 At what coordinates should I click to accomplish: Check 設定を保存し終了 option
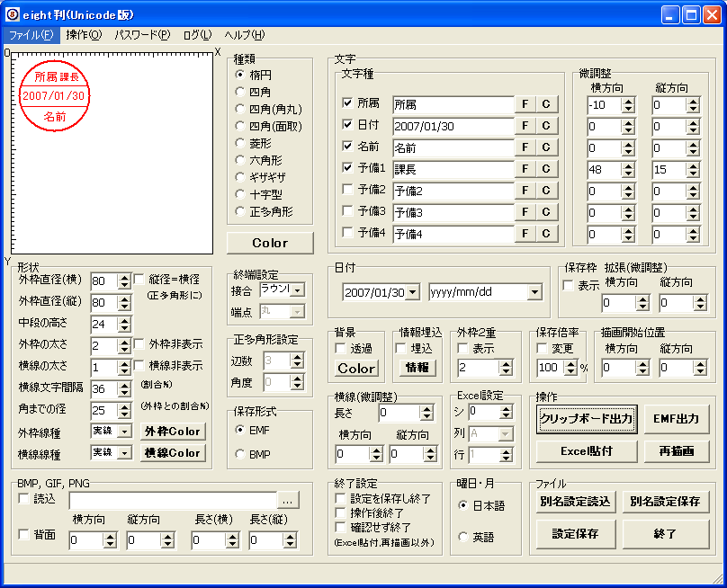[341, 499]
